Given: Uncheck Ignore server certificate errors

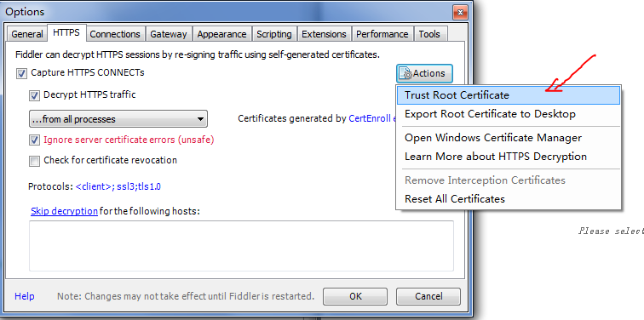Looking at the screenshot, I should pyautogui.click(x=34, y=140).
